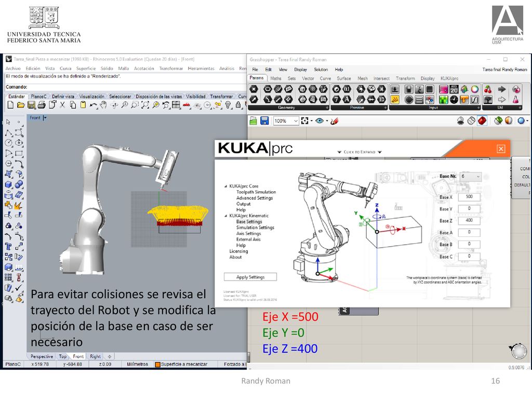Viewport: 532px width, 399px height.
Task: Click the clock icon in Input panel
Action: point(454,100)
